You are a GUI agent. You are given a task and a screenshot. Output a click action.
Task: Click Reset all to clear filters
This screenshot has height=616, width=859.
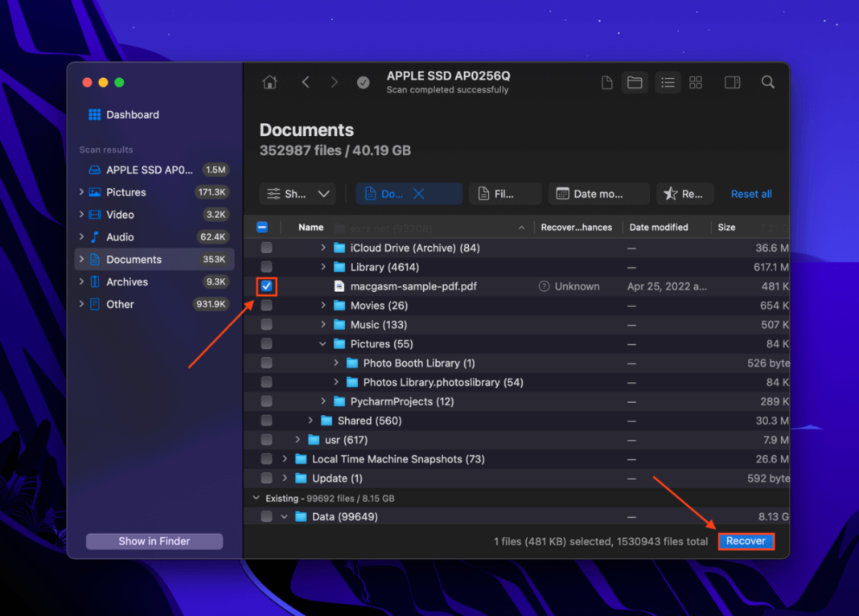pyautogui.click(x=750, y=193)
